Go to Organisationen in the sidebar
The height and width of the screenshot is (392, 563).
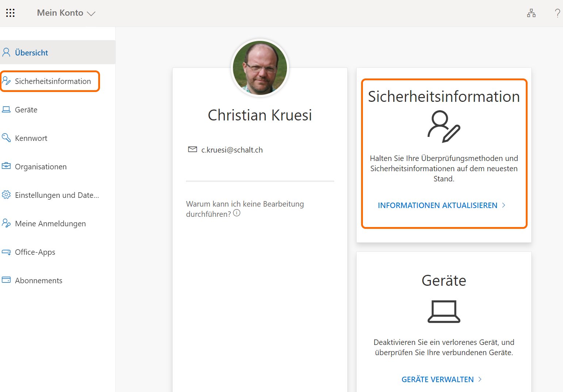click(x=41, y=166)
